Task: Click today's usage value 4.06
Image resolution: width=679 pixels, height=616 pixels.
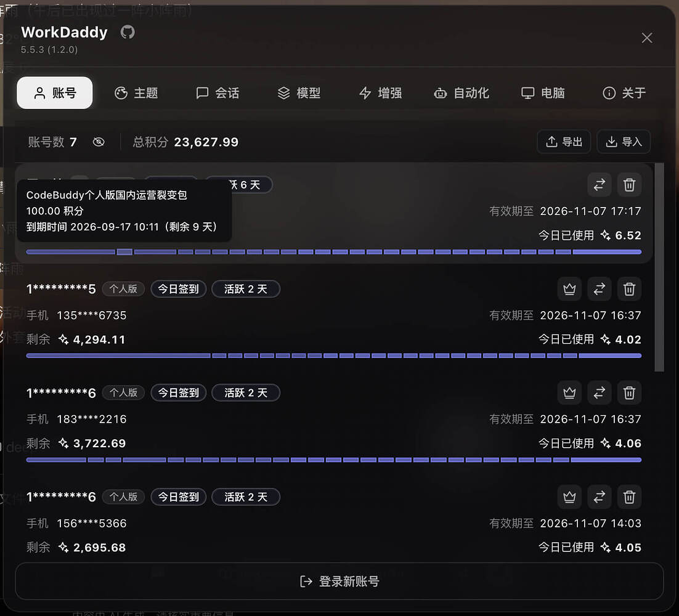Action: [628, 444]
